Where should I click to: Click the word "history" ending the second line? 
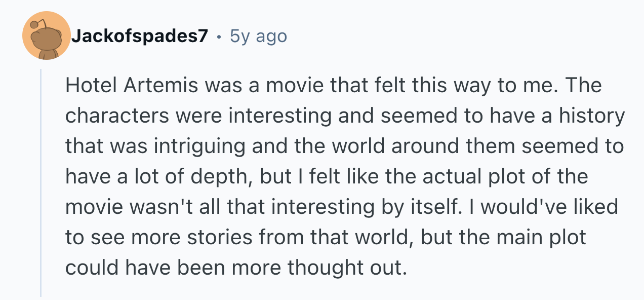(592, 117)
